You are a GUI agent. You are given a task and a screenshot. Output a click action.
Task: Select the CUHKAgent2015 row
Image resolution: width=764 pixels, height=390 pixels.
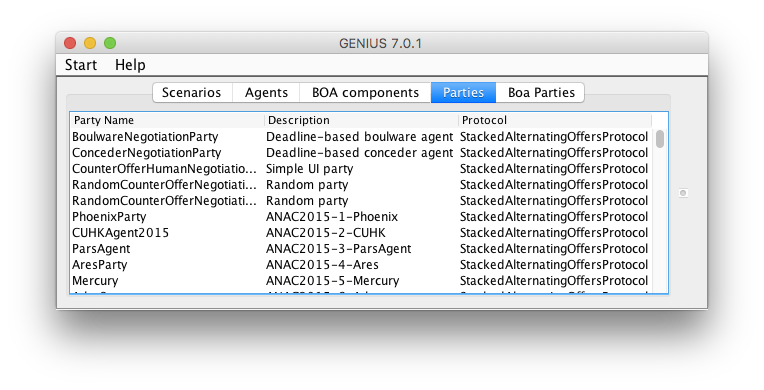[x=361, y=233]
